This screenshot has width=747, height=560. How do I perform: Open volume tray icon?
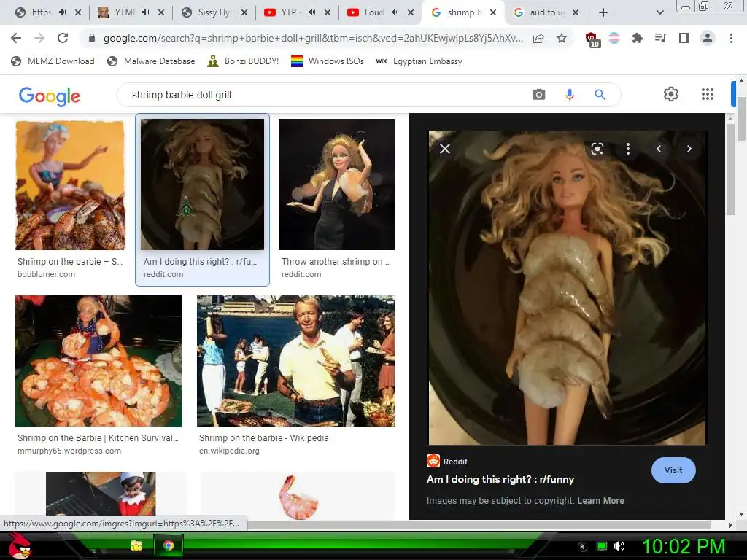pos(619,546)
